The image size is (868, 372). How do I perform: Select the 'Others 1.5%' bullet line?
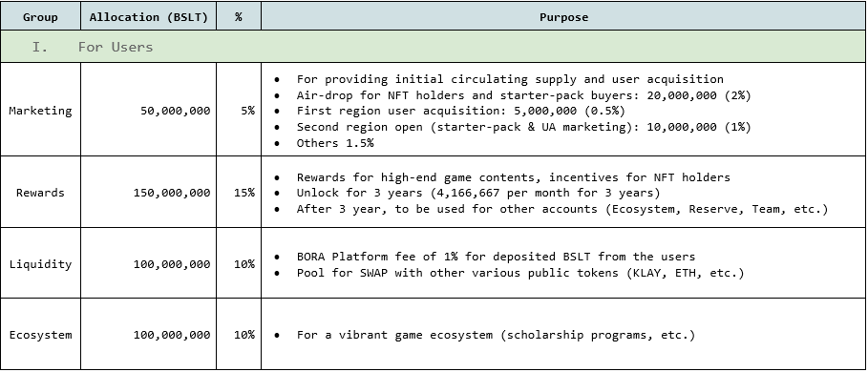click(335, 143)
